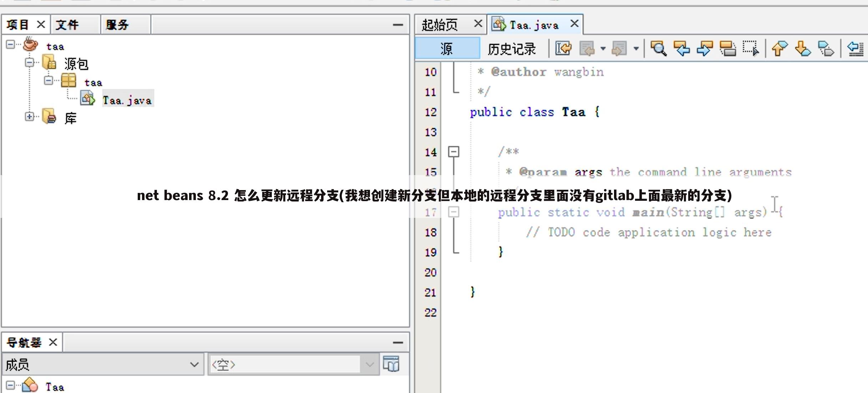Expand the 库 libraries node
Viewport: 868px width, 393px height.
pos(30,117)
